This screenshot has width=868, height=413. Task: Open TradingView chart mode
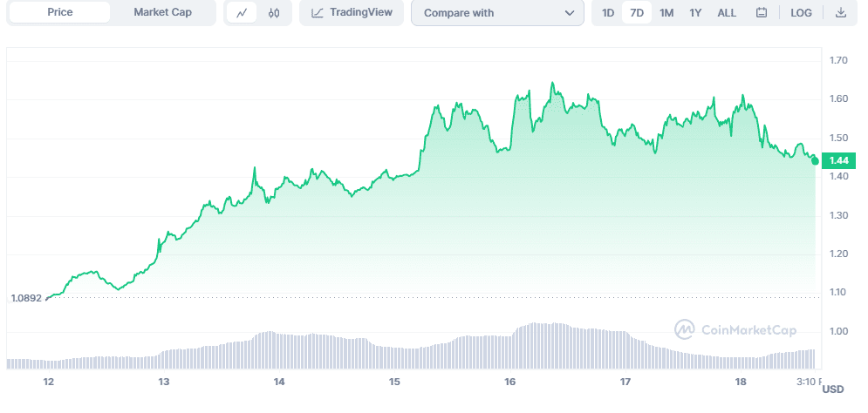(x=352, y=12)
